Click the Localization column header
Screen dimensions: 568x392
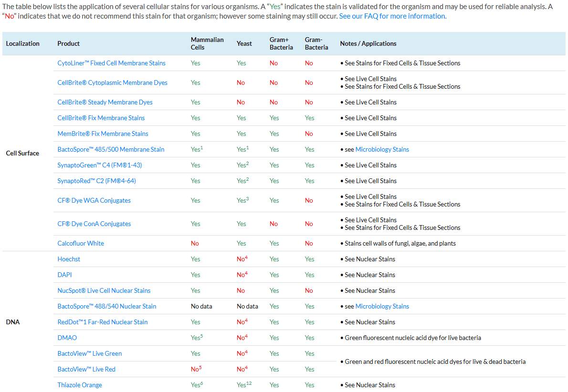[22, 43]
